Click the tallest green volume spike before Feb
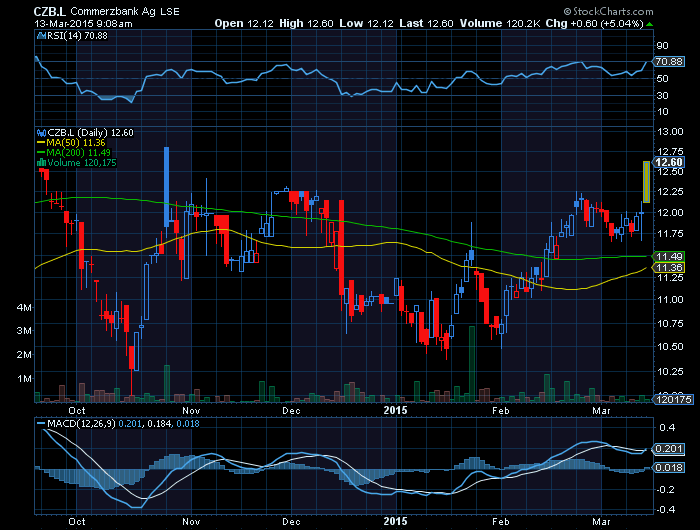Viewport: 700px width, 530px height. pos(471,364)
